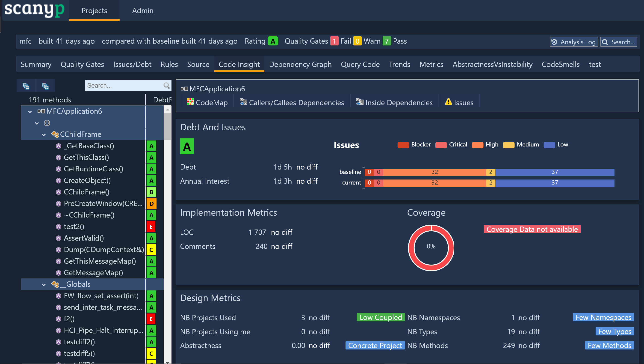
Task: Collapse the CChildFrame class node
Action: [44, 134]
